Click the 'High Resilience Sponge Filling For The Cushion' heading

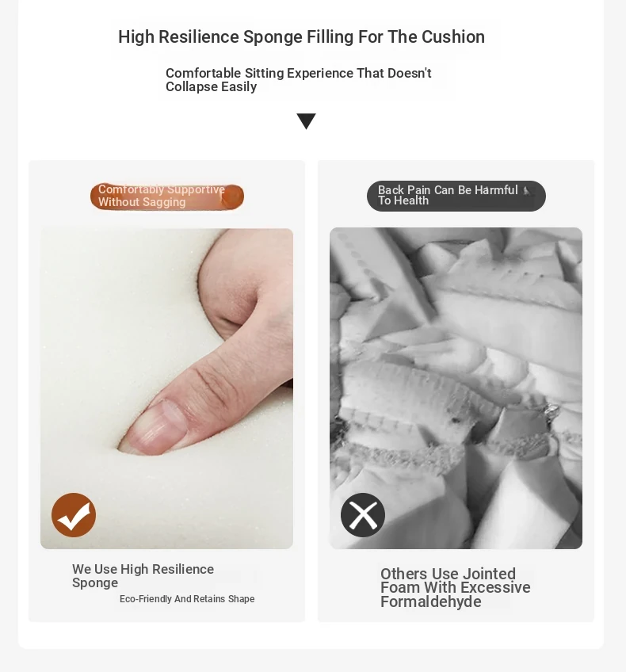coord(301,37)
